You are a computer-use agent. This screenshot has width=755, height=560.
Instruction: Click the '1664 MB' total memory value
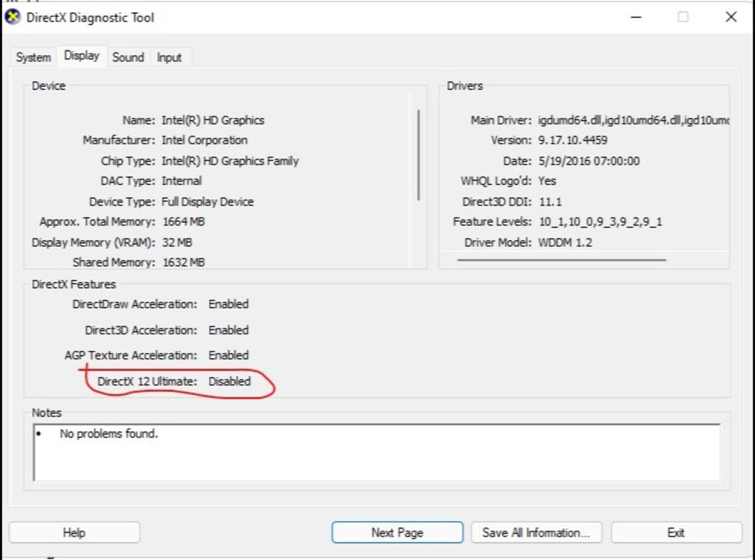pyautogui.click(x=184, y=222)
